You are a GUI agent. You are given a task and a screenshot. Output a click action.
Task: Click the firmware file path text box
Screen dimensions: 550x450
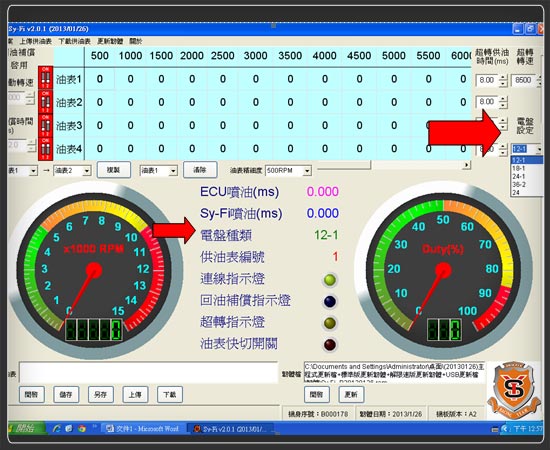tap(394, 372)
